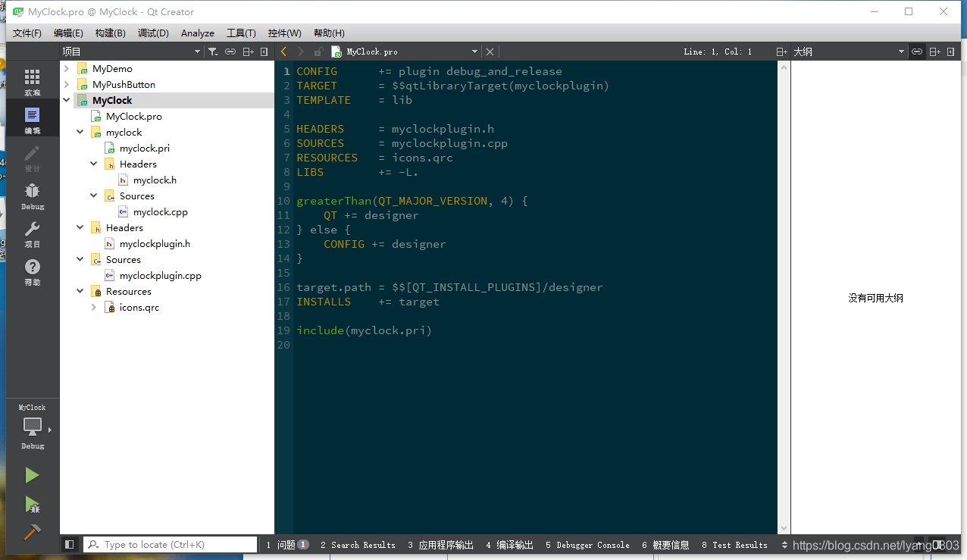Select myclockplugin.h in the project tree

pyautogui.click(x=155, y=243)
